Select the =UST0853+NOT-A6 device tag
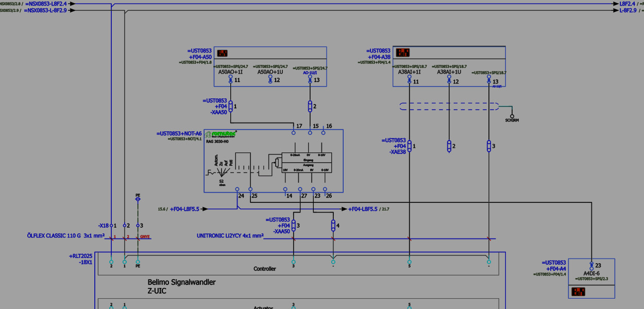 179,133
